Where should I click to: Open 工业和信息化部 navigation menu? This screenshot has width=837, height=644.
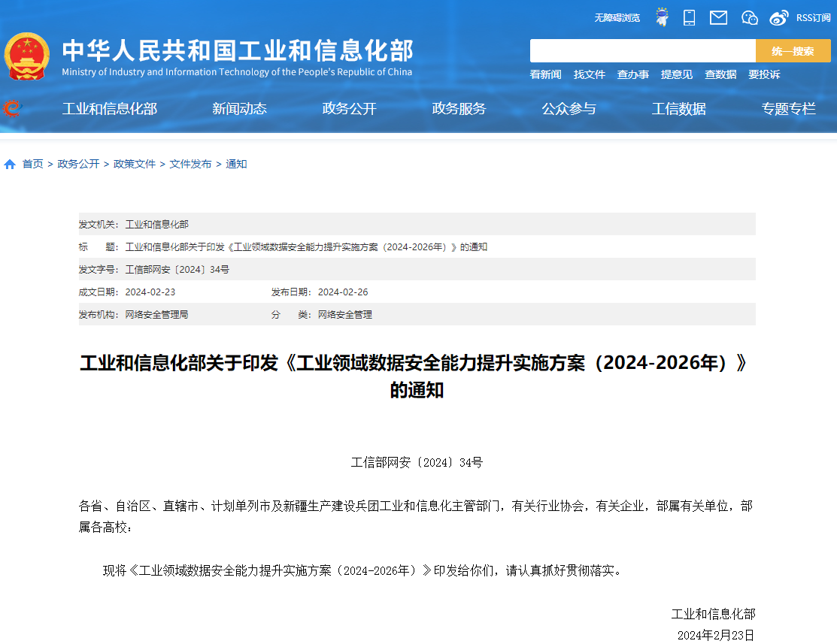click(110, 109)
